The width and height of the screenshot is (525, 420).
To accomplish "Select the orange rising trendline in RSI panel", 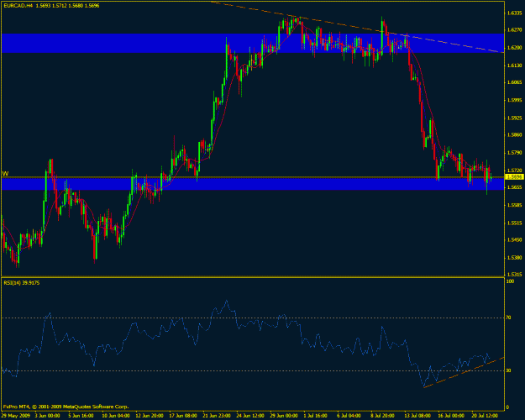I will (x=464, y=372).
